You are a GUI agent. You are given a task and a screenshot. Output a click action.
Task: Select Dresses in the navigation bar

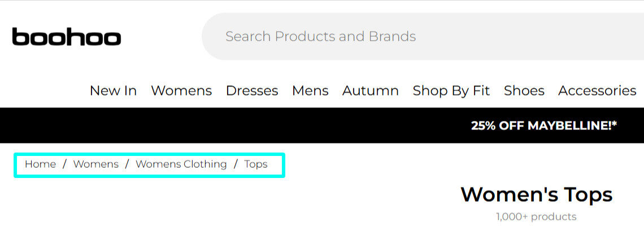[252, 90]
